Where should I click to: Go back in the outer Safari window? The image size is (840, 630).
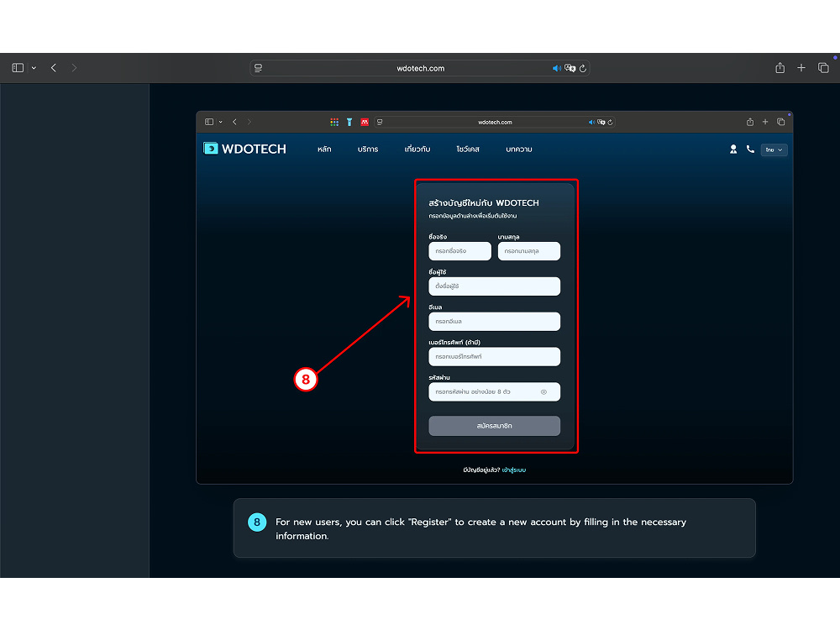click(x=54, y=68)
